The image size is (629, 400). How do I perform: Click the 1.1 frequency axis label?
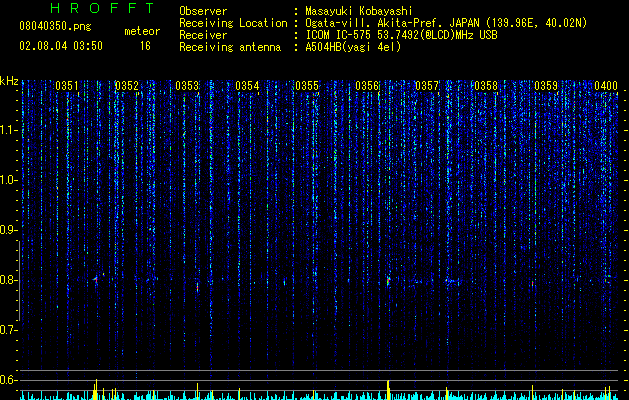tap(8, 130)
